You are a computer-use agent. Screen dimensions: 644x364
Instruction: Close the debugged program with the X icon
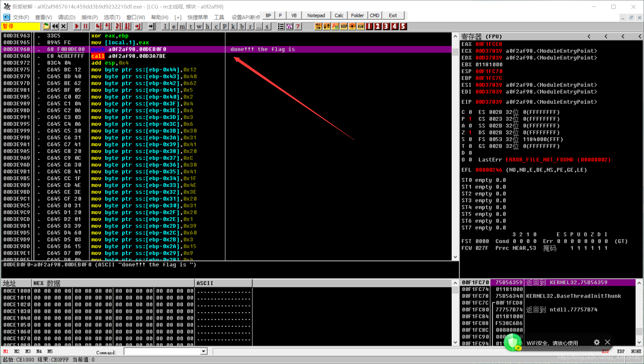(64, 27)
